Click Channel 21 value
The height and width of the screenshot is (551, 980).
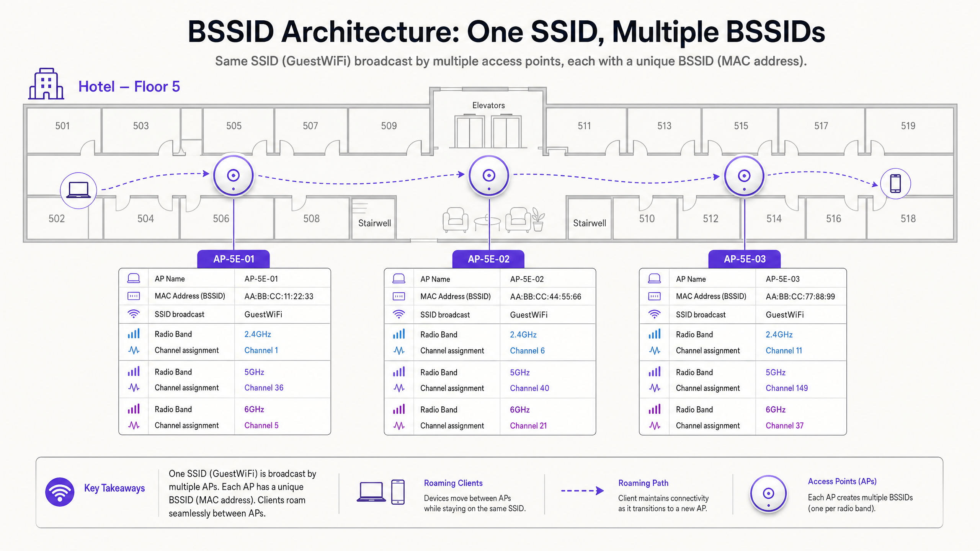coord(528,425)
